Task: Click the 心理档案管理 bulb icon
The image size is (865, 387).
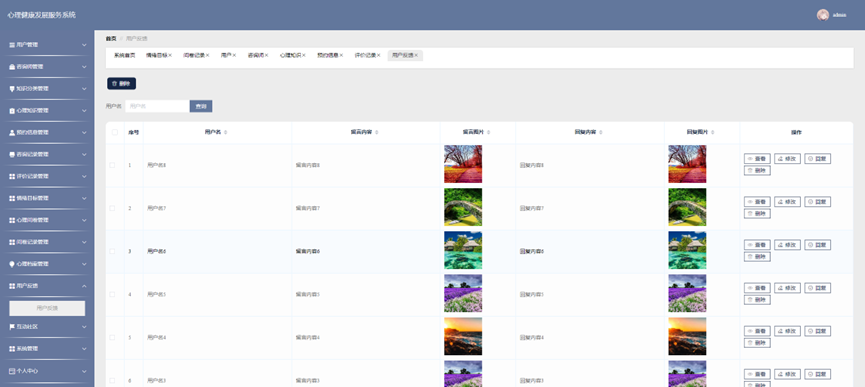Action: pyautogui.click(x=12, y=264)
